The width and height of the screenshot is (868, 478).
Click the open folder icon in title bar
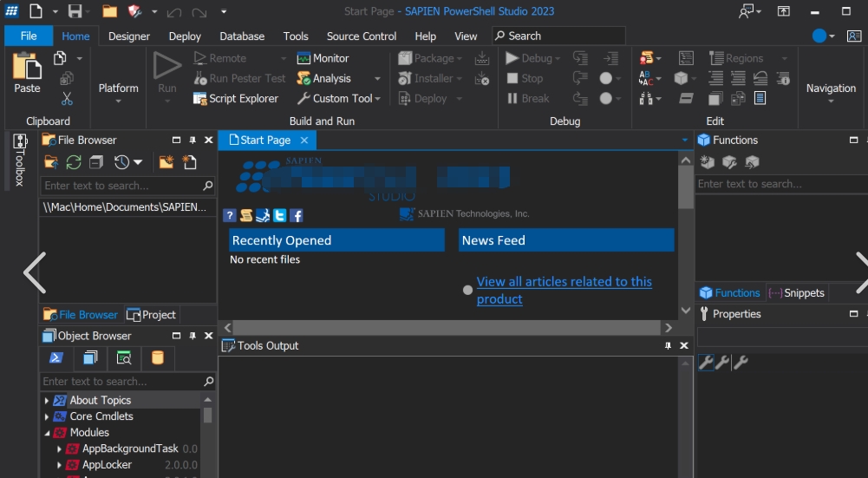(109, 11)
